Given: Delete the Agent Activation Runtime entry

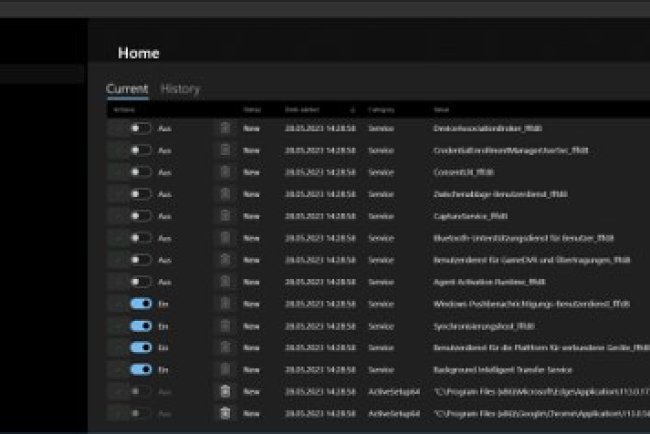Looking at the screenshot, I should (x=225, y=282).
